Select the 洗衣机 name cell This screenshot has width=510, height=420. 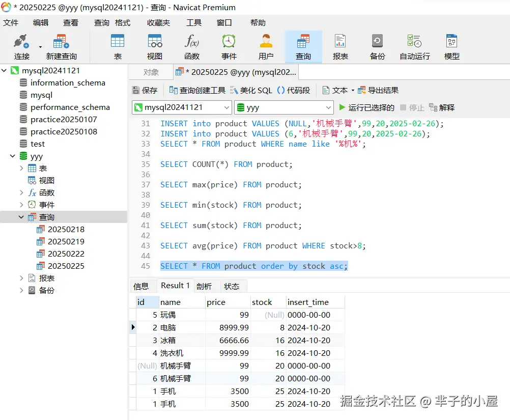pos(182,353)
